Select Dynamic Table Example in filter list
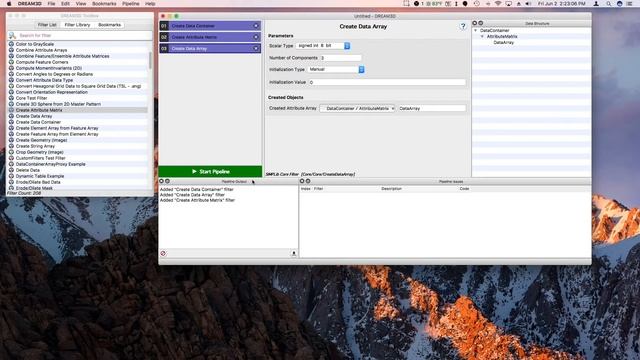640x360 pixels. [x=78, y=176]
